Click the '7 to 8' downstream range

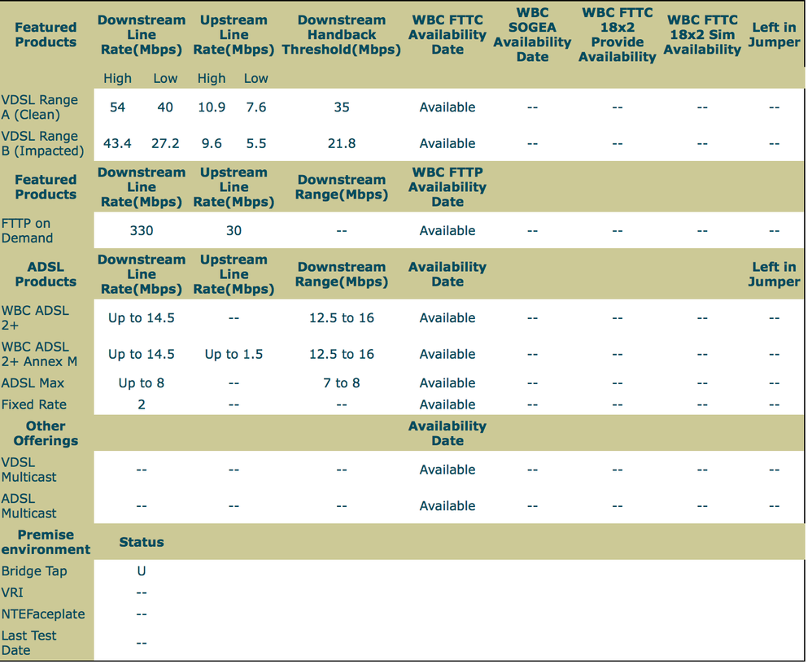(342, 383)
